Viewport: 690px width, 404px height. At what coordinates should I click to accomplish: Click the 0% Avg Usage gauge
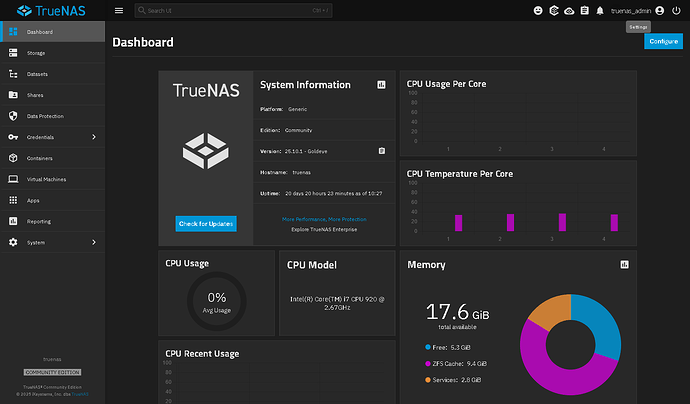tap(217, 301)
